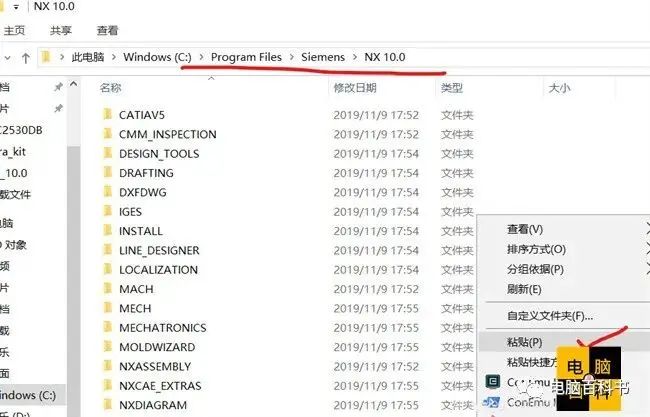Click the INSTALL folder icon

click(x=108, y=230)
